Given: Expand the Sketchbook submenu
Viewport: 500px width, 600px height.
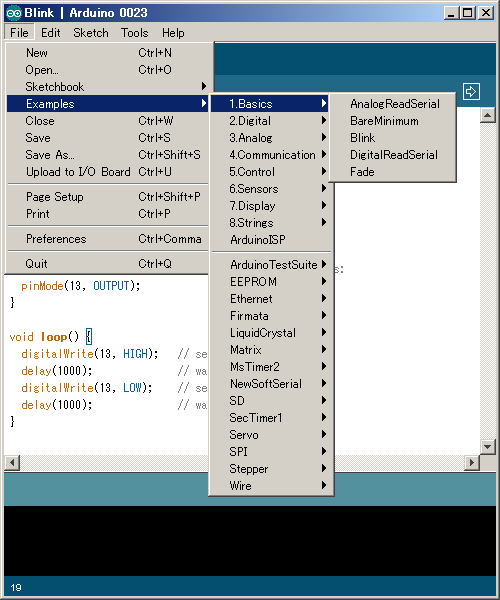Looking at the screenshot, I should [107, 87].
